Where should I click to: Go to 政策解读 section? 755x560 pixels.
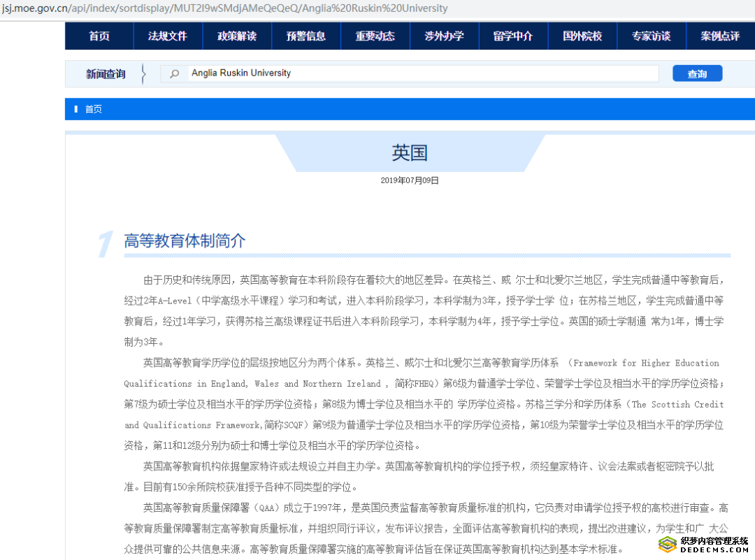point(237,36)
